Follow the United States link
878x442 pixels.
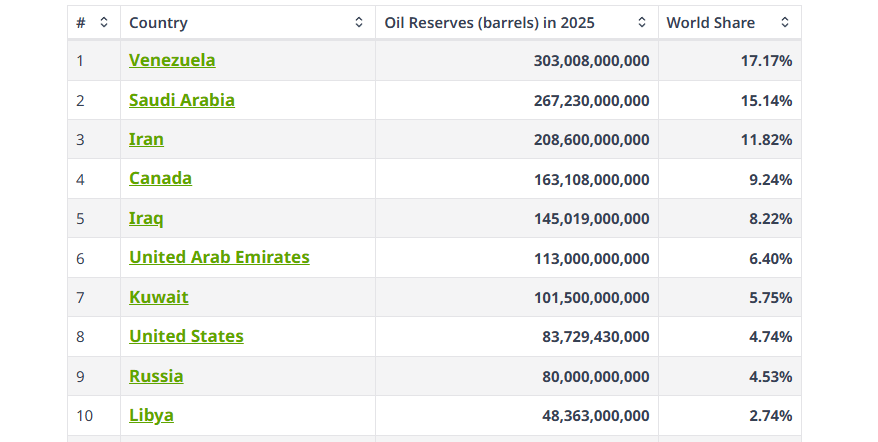[186, 336]
